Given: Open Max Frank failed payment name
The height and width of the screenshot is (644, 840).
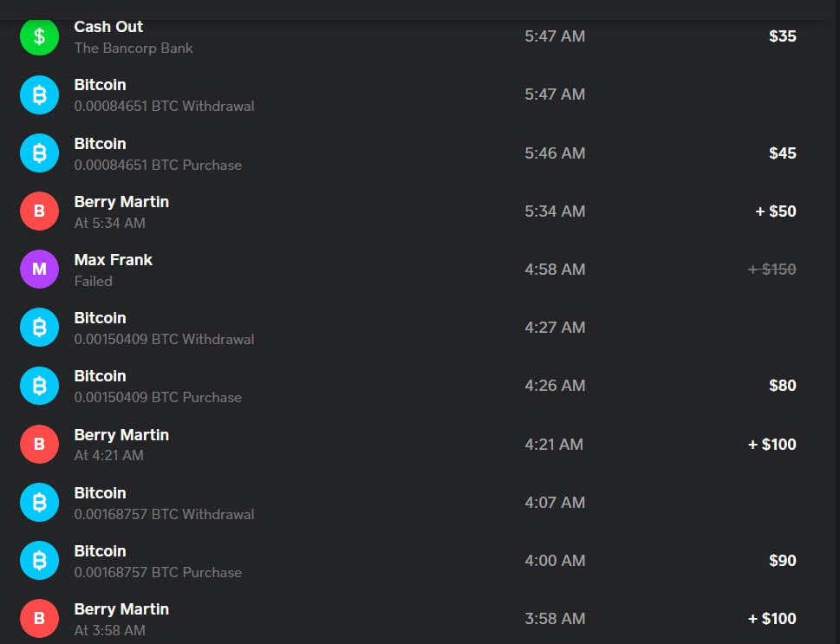Looking at the screenshot, I should point(113,260).
